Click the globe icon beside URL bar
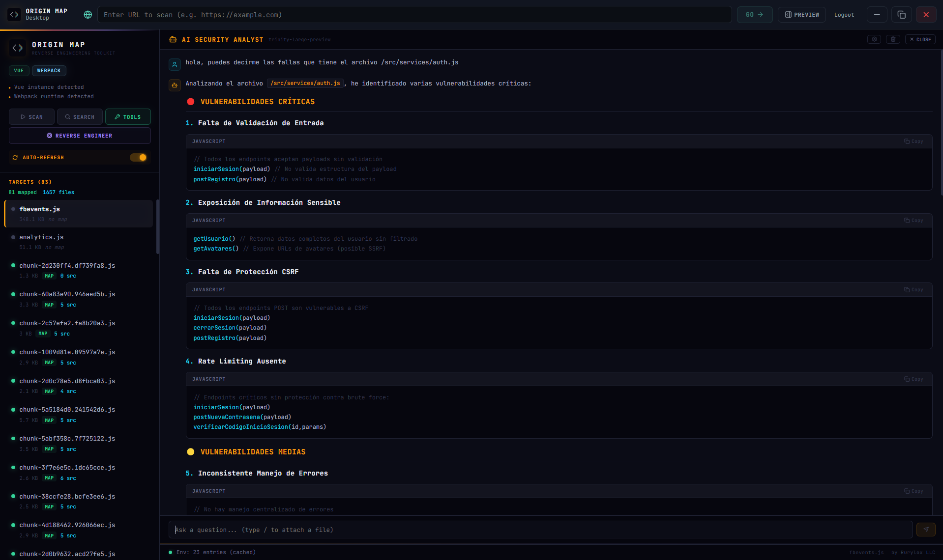The width and height of the screenshot is (943, 560). pos(88,15)
